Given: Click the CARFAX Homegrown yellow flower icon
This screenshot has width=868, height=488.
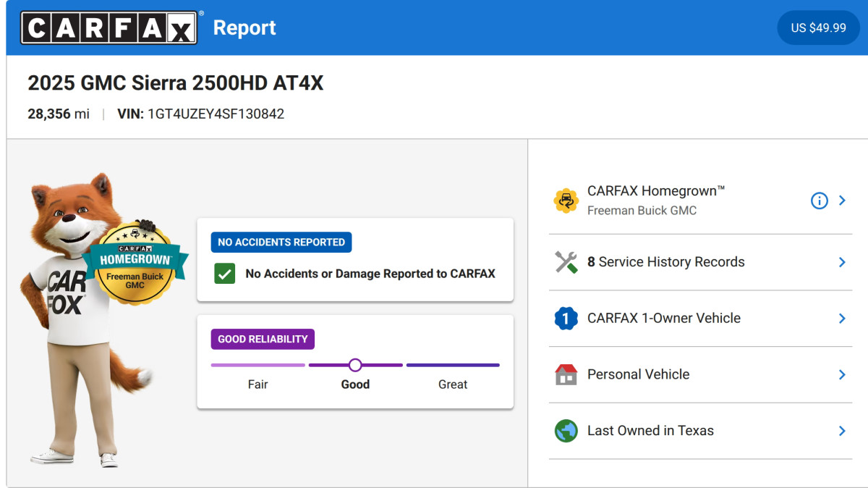Looking at the screenshot, I should (x=566, y=201).
